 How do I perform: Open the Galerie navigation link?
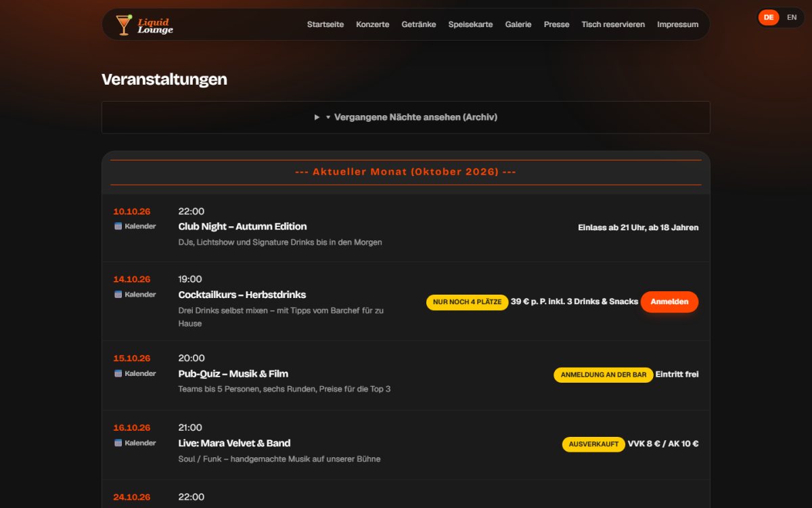pyautogui.click(x=518, y=24)
